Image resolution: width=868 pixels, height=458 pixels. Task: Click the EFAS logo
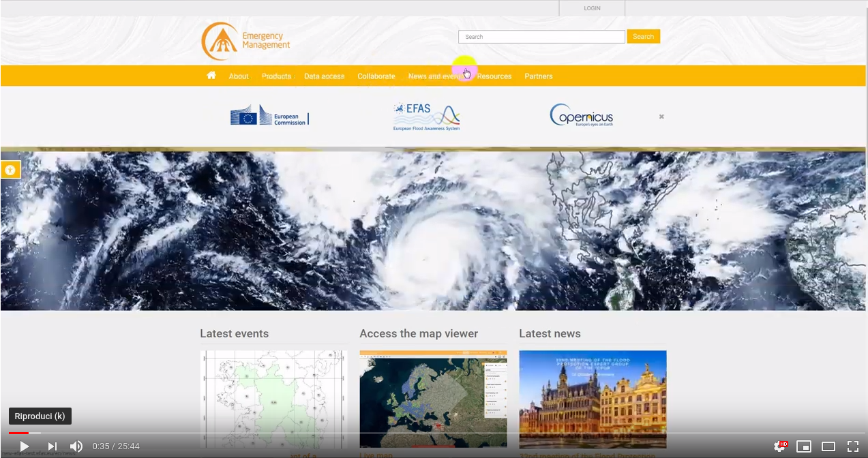coord(426,114)
